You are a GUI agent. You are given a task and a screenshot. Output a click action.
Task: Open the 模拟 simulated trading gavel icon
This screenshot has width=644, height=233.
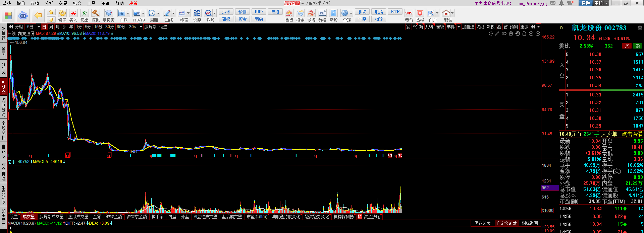(96, 15)
